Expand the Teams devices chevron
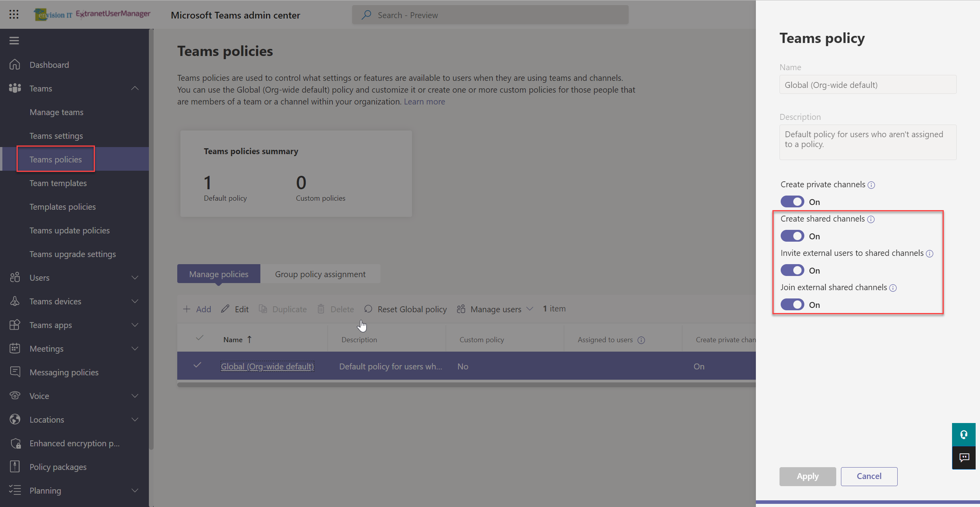 135,301
